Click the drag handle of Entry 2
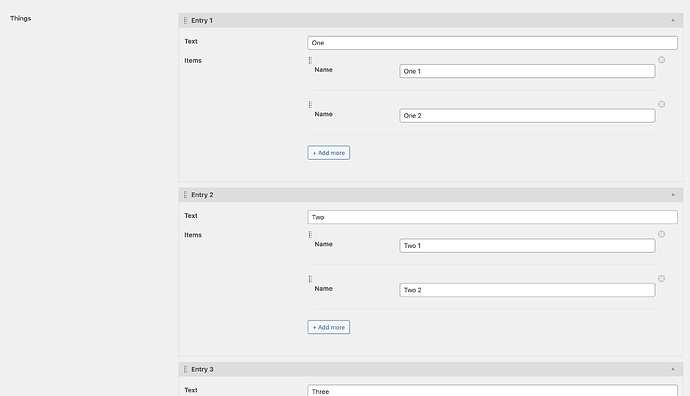Screen dimensions: 690x396 pos(185,195)
